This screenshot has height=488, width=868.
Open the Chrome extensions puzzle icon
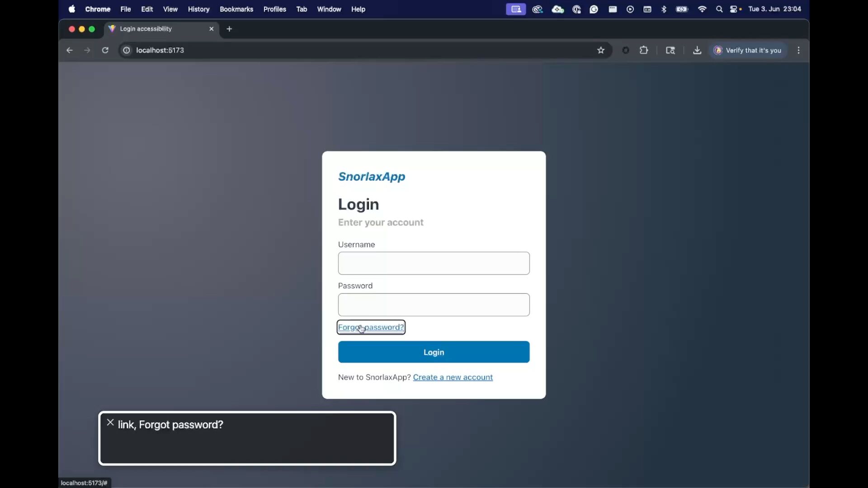point(644,50)
